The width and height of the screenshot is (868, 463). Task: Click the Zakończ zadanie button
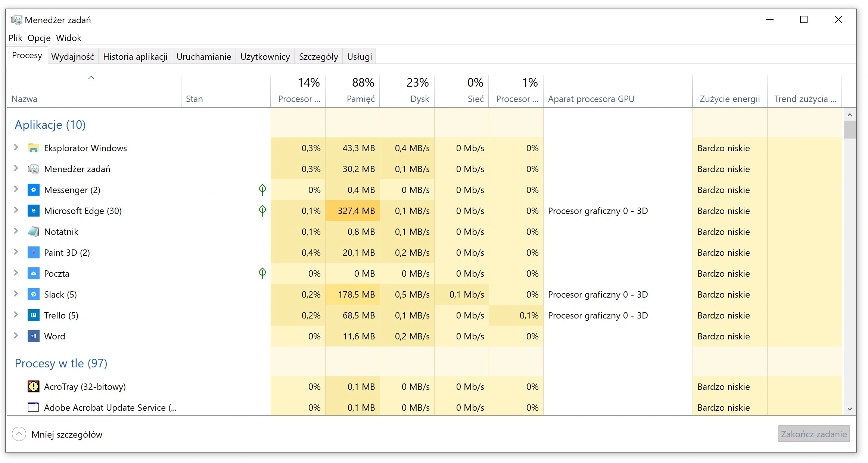[x=814, y=434]
